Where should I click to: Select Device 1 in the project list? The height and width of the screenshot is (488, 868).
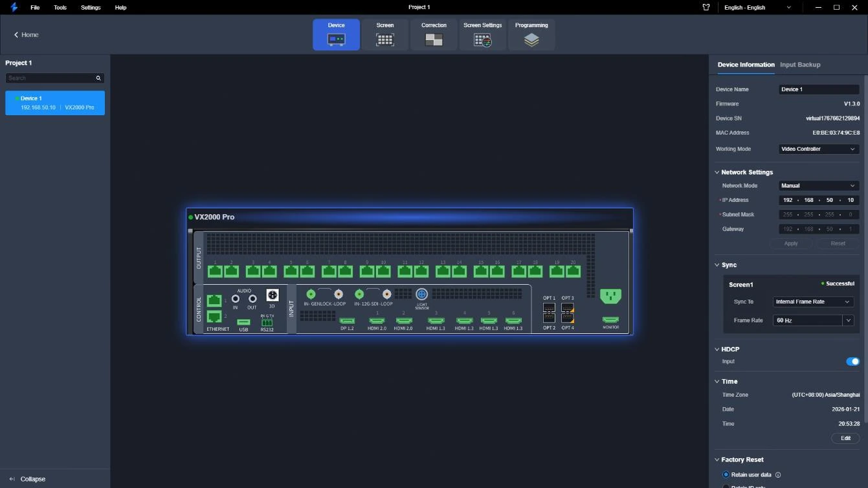(x=55, y=103)
